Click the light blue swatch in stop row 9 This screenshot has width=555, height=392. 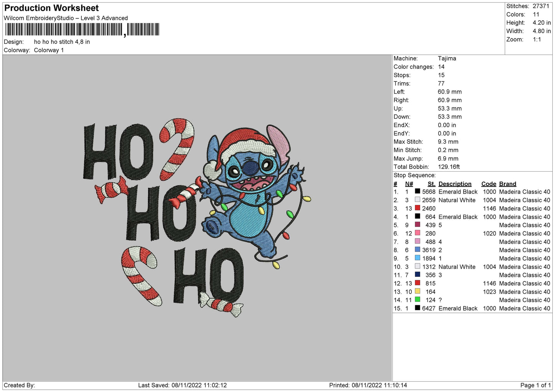(417, 258)
